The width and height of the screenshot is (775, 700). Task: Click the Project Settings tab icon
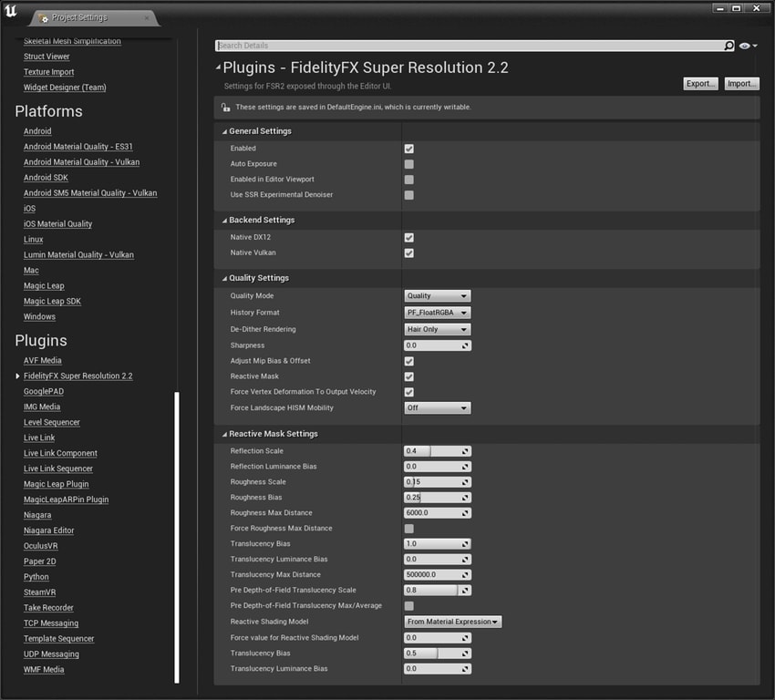(x=43, y=18)
